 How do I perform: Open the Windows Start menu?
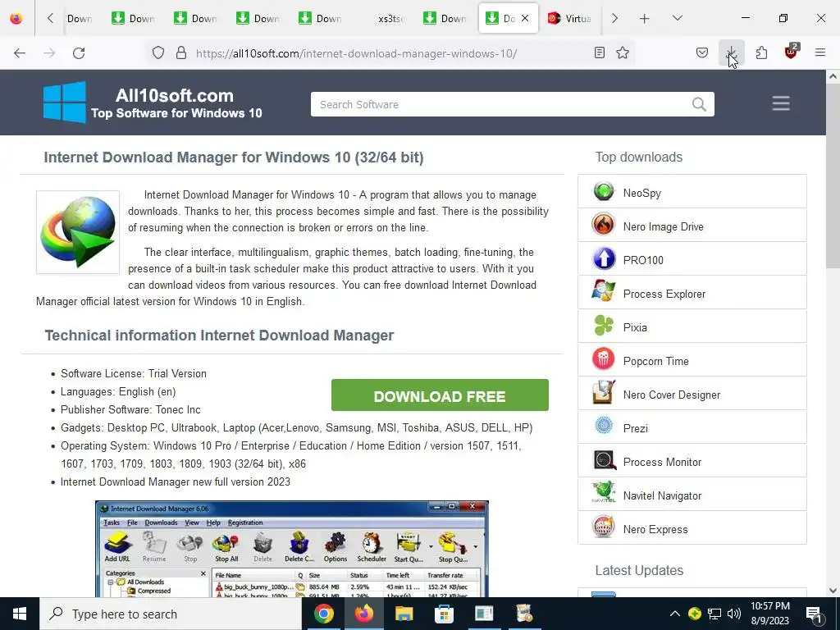[x=20, y=614]
